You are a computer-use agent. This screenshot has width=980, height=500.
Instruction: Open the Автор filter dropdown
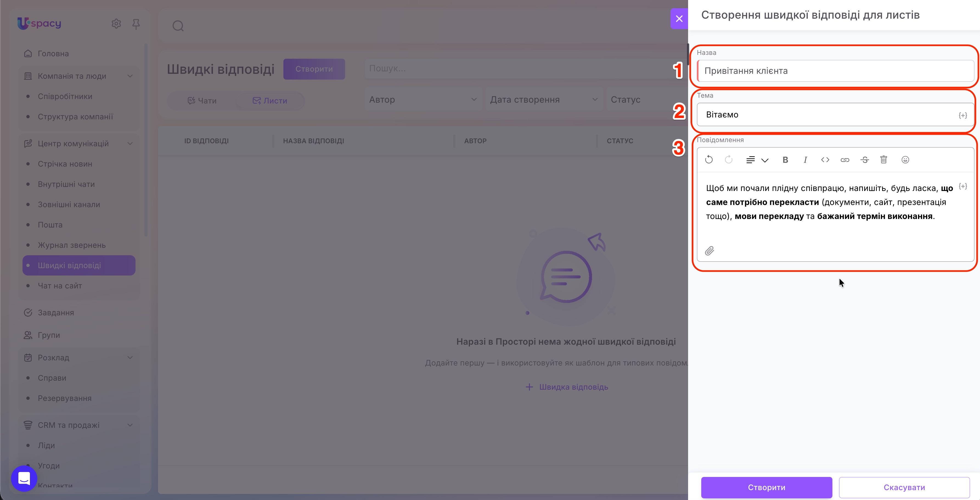[x=423, y=100]
